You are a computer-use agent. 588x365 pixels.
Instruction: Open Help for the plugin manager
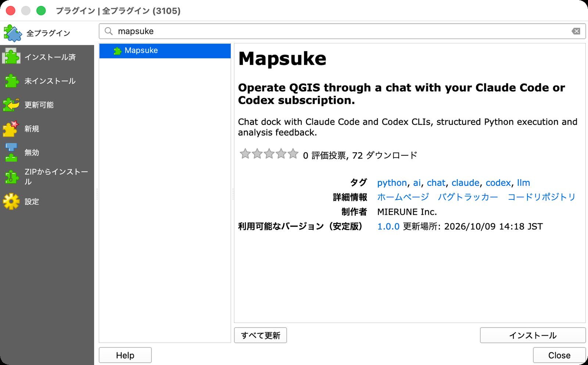pos(125,355)
